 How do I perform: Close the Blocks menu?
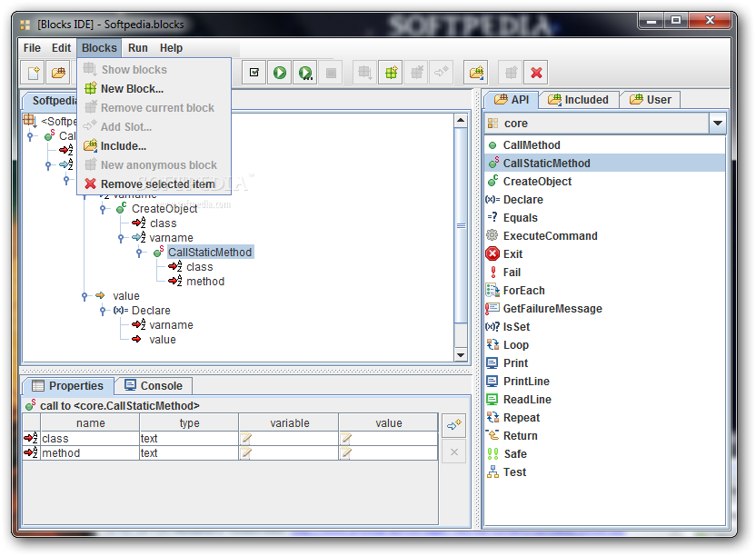pos(99,48)
